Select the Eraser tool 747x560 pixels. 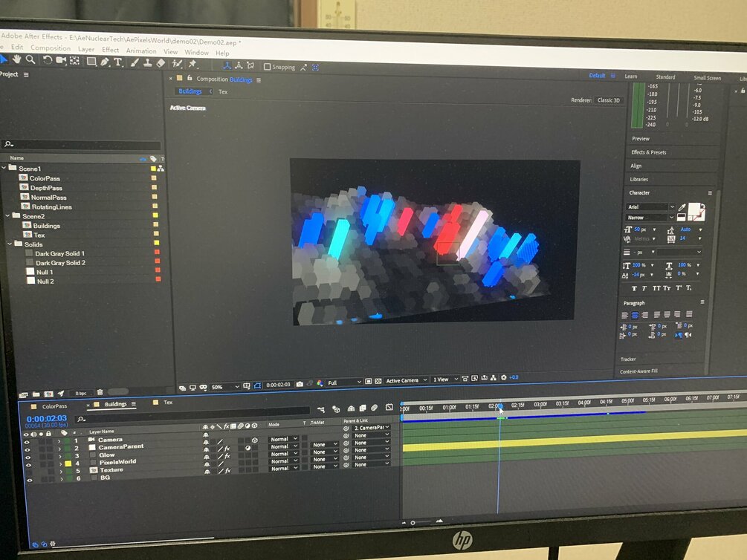pyautogui.click(x=161, y=63)
